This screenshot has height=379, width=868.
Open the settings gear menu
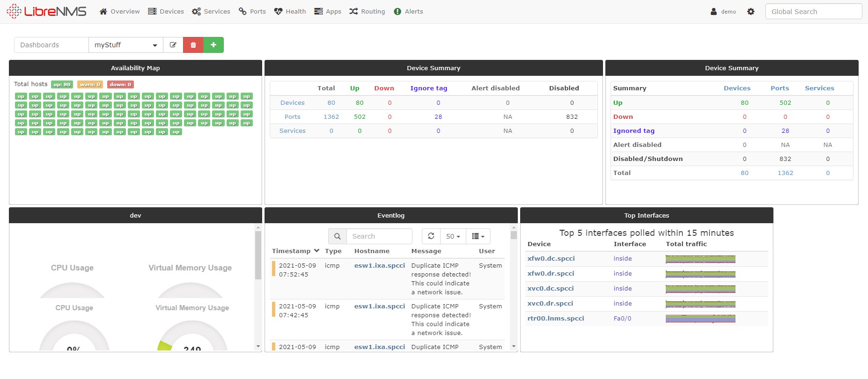pyautogui.click(x=751, y=12)
